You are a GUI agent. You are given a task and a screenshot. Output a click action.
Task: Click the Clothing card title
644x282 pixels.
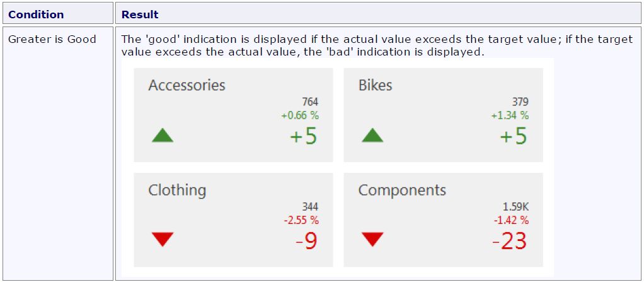coord(177,190)
